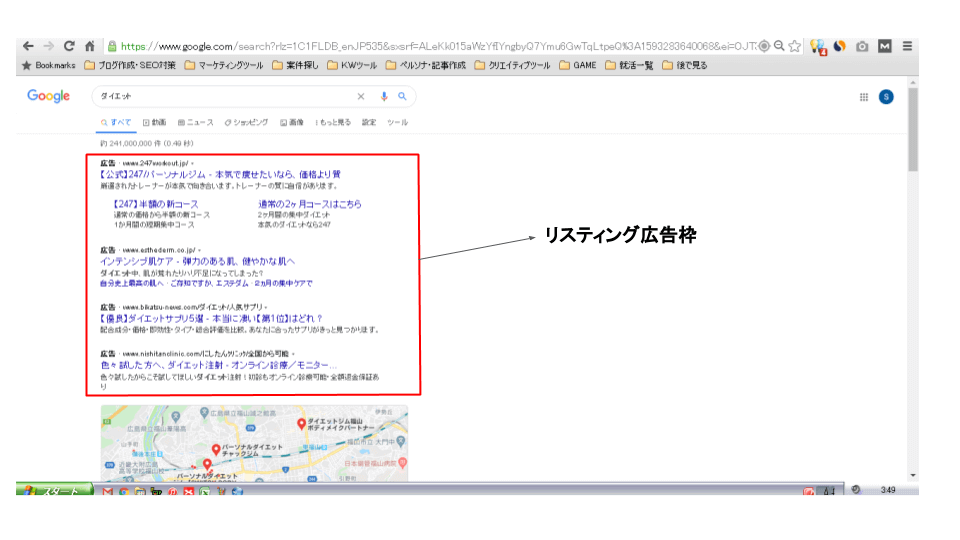The height and width of the screenshot is (540, 960).
Task: Click the Windows スタート button
Action: click(55, 491)
